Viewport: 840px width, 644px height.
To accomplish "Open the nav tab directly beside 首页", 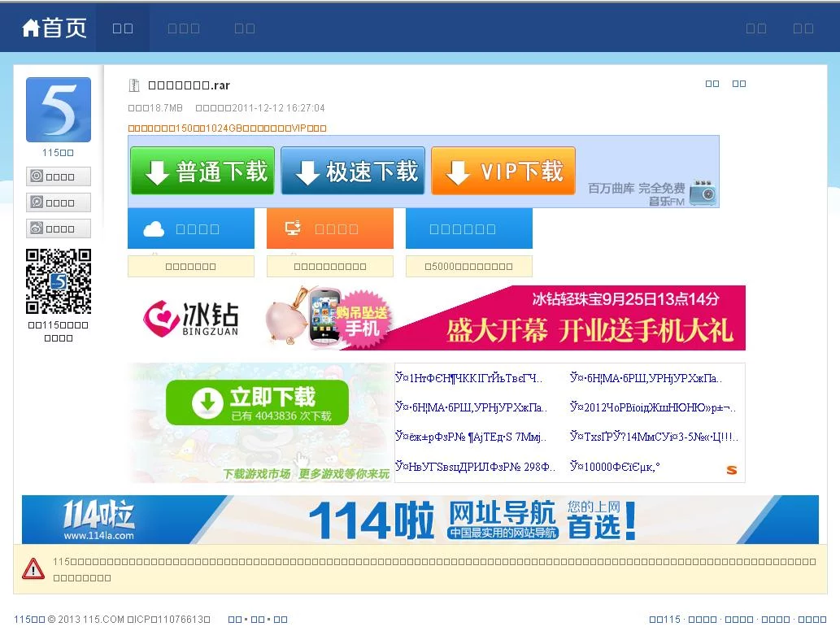I will click(123, 28).
